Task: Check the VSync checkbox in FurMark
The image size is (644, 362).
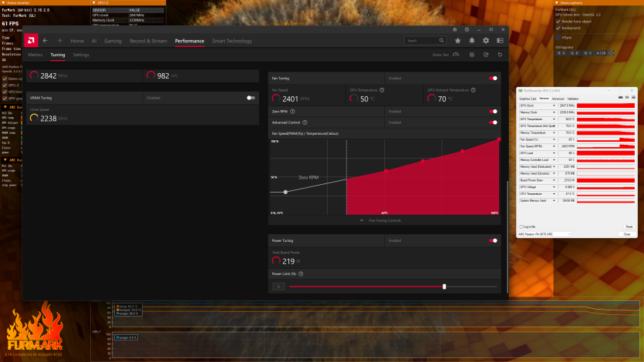Action: click(x=558, y=37)
